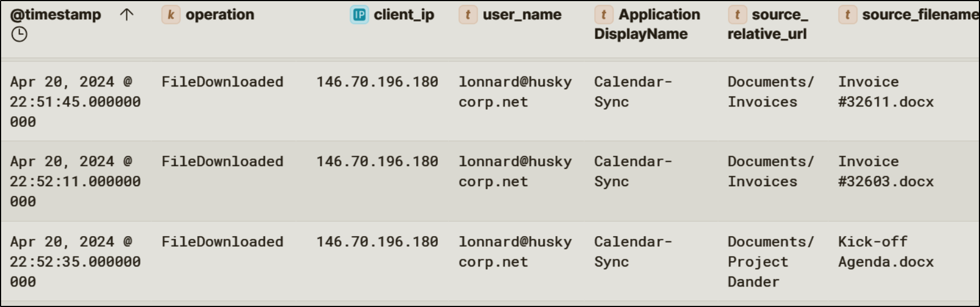Select the Kick-off Agenda.docx filename cell
980x307 pixels.
(885, 252)
